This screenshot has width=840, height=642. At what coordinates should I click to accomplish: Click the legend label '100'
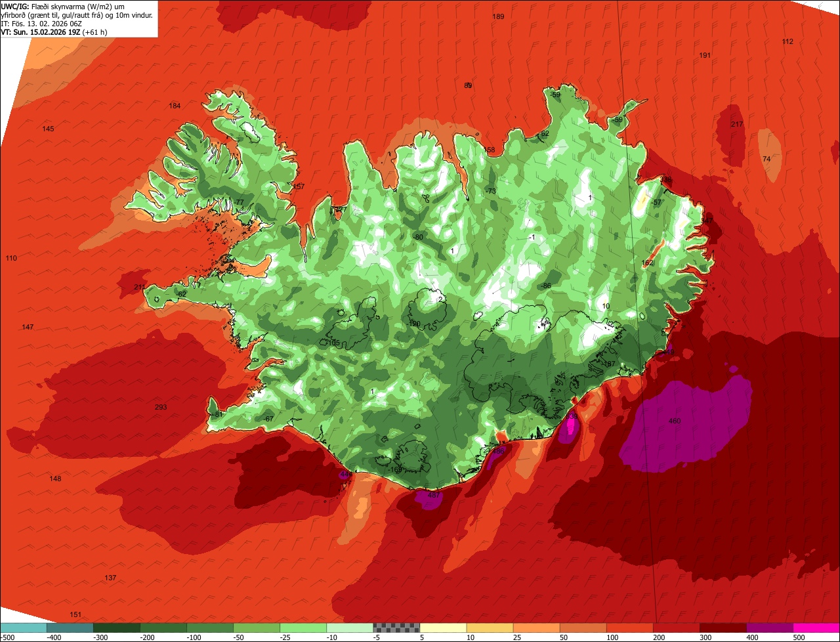tap(612, 637)
